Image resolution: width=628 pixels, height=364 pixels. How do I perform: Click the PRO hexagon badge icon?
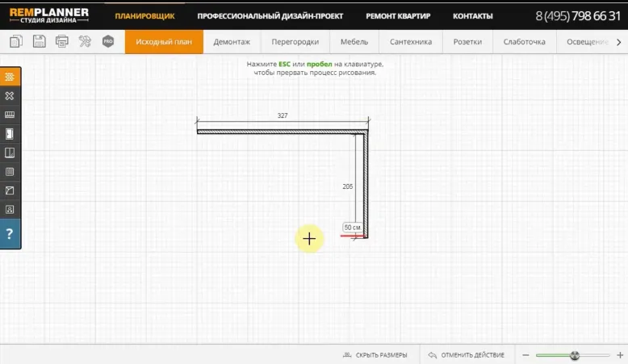108,41
